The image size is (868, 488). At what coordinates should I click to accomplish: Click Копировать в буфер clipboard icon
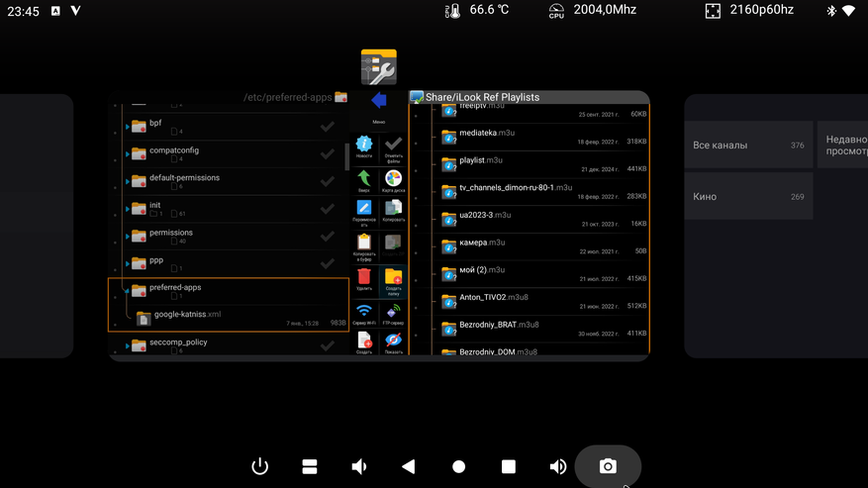363,243
